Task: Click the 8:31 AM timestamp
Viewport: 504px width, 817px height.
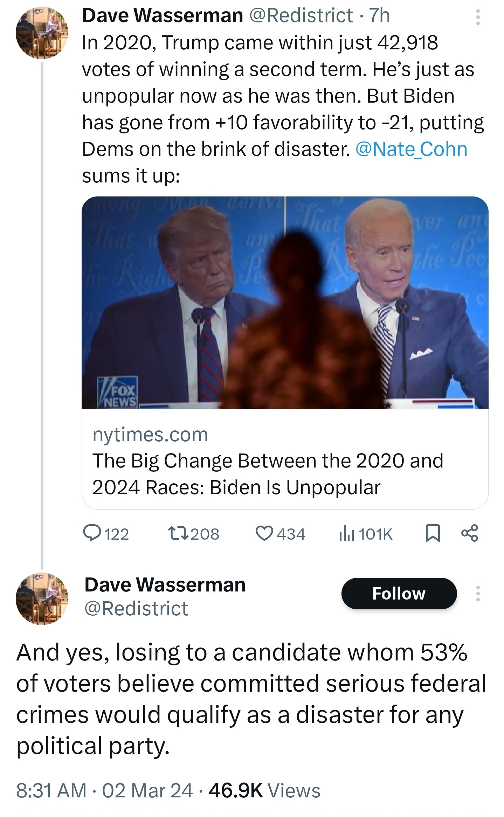Action: click(51, 791)
